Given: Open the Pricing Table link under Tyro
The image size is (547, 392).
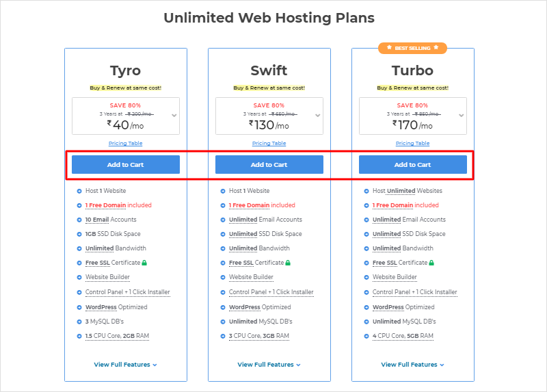Looking at the screenshot, I should (126, 143).
